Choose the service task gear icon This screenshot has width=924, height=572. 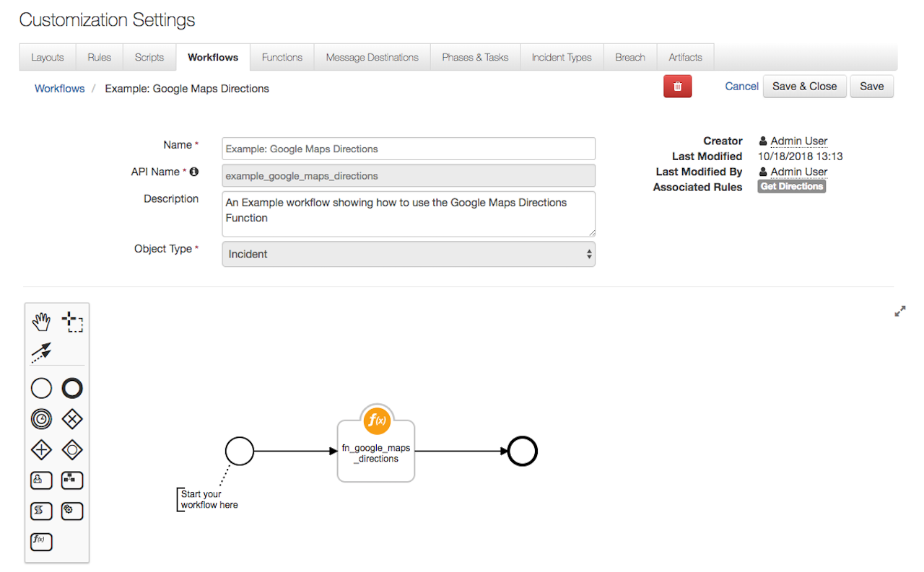[x=72, y=511]
